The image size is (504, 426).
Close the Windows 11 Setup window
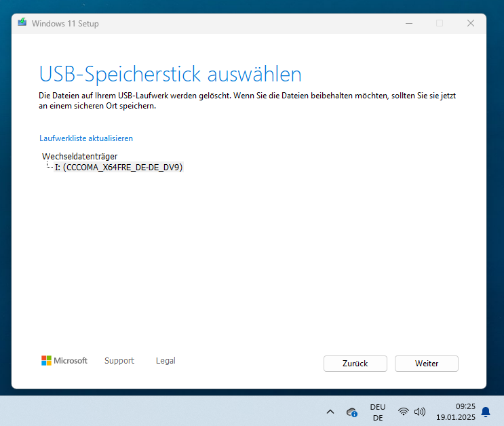click(471, 23)
